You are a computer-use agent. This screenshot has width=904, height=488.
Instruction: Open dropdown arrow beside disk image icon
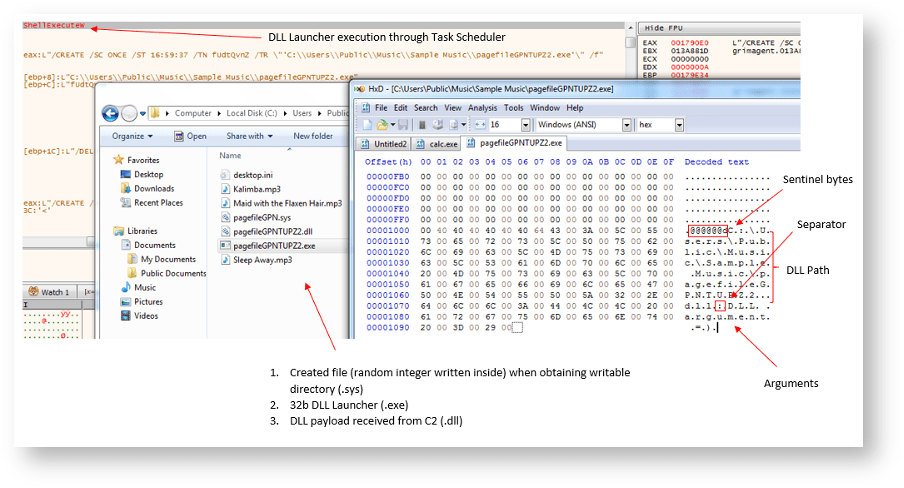pyautogui.click(x=464, y=125)
